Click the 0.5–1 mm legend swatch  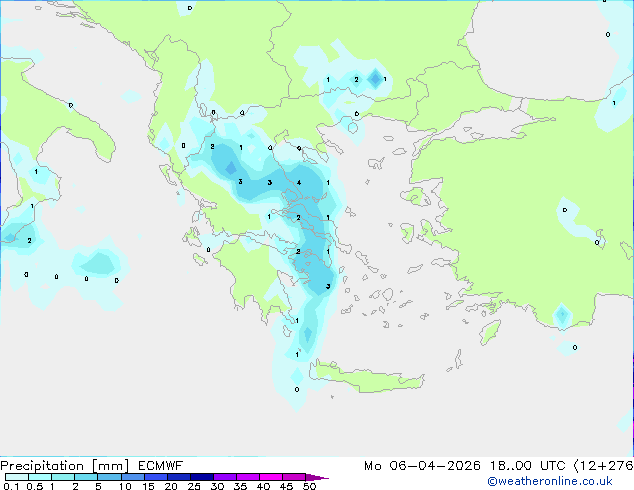click(x=40, y=477)
